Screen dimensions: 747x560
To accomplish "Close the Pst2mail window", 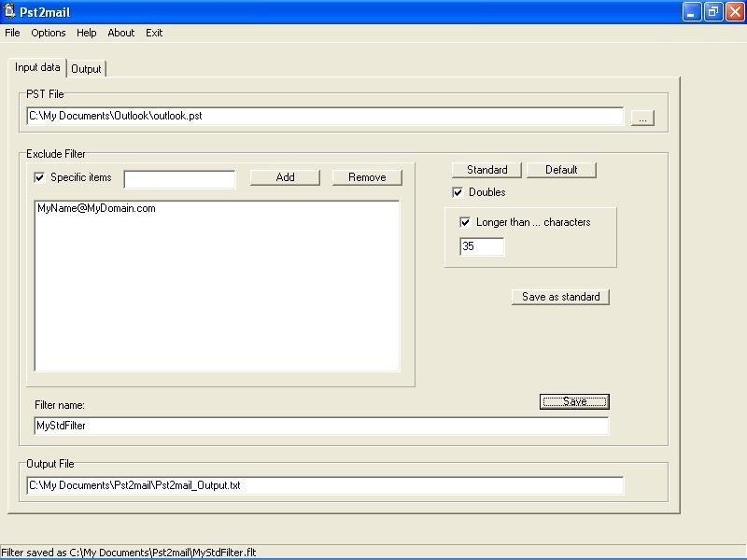I will (x=735, y=12).
